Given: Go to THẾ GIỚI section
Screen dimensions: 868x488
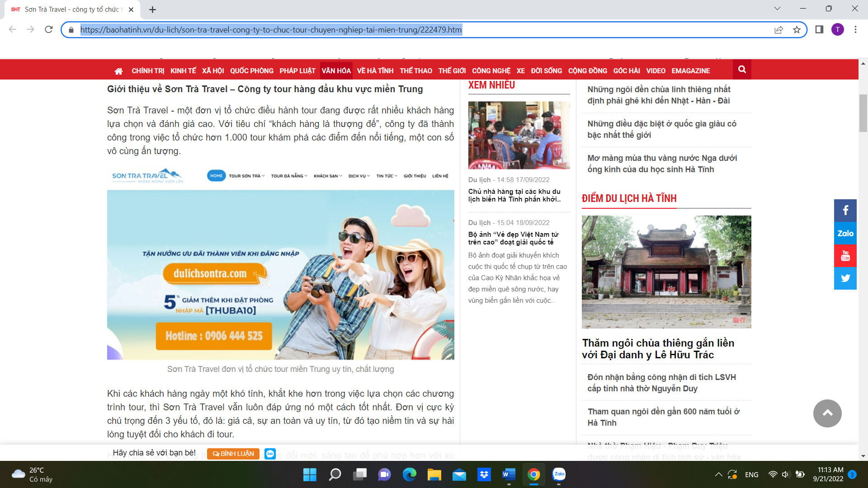Looking at the screenshot, I should click(452, 71).
